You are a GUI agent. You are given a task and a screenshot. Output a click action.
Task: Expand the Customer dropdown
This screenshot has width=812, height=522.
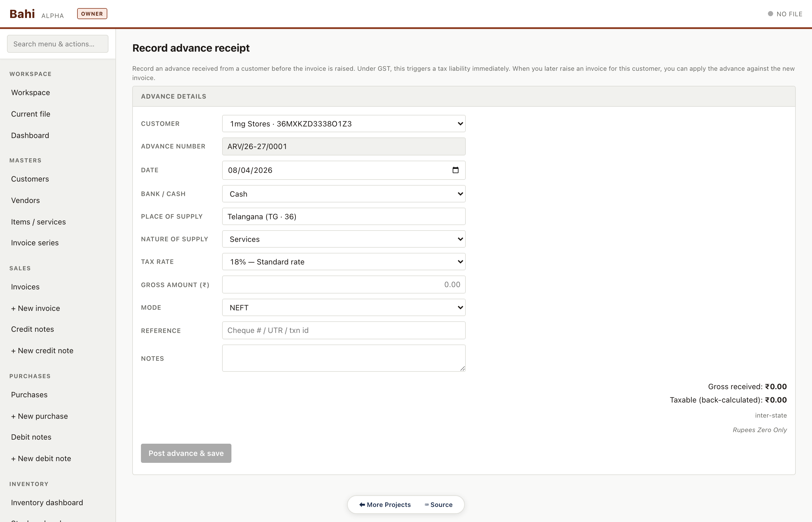tap(343, 124)
